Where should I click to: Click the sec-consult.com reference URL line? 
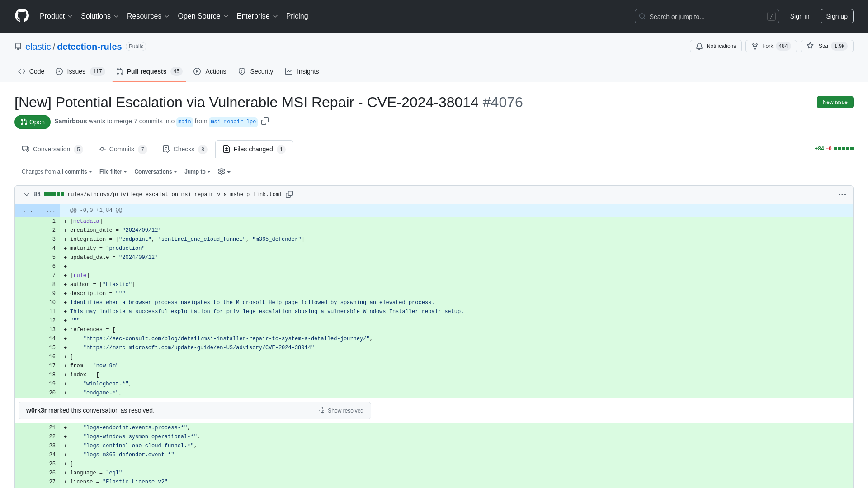pos(228,339)
